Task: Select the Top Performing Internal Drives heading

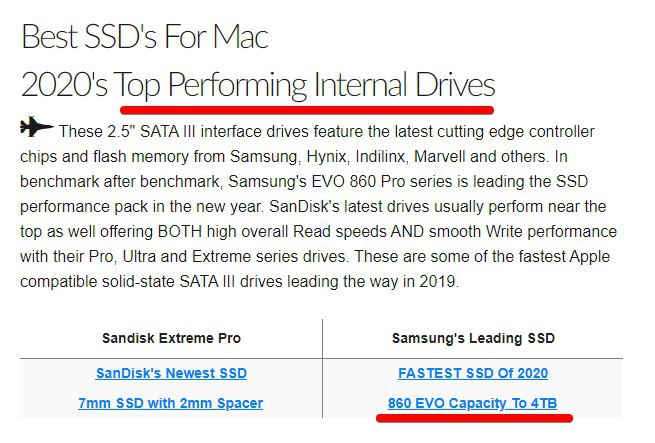Action: pyautogui.click(x=304, y=84)
